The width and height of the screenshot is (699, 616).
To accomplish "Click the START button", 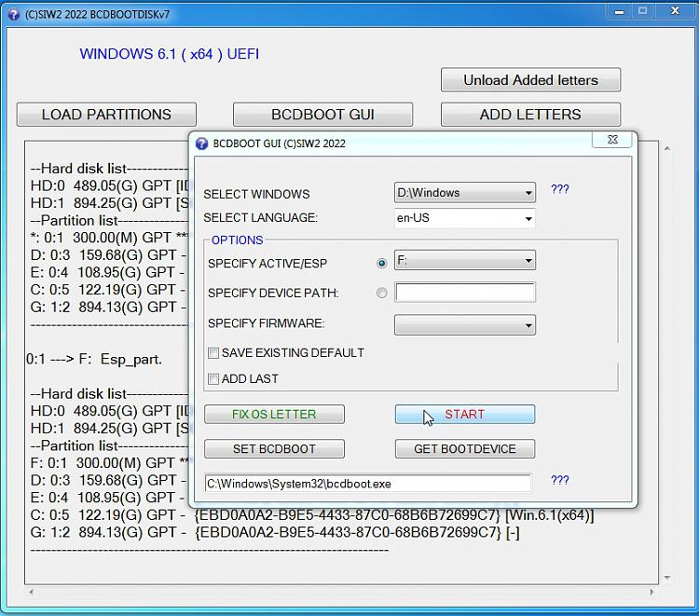I will click(464, 414).
